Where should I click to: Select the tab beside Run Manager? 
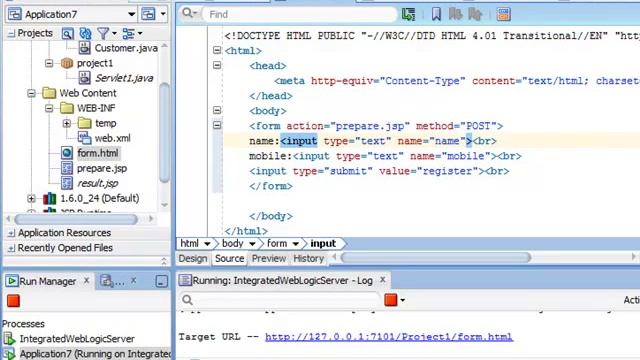[x=113, y=281]
